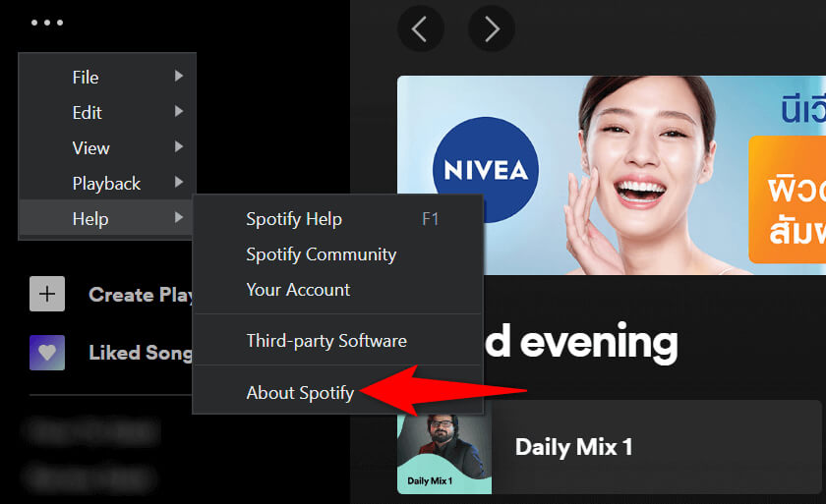Open the Daily Mix 1 card title
The width and height of the screenshot is (826, 504).
573,447
